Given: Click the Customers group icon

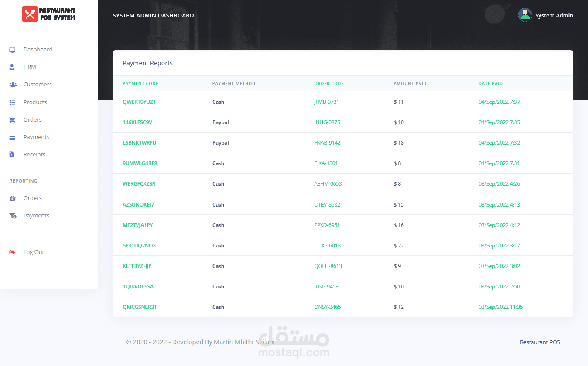Looking at the screenshot, I should [13, 85].
